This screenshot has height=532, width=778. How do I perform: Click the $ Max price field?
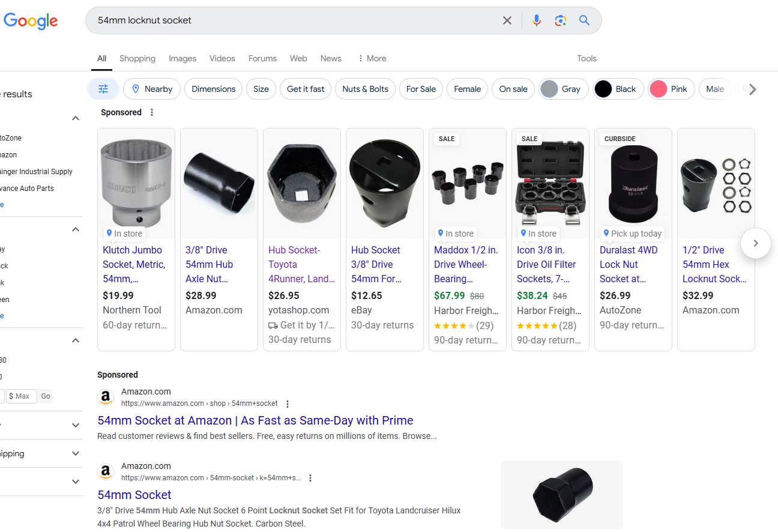coord(22,396)
